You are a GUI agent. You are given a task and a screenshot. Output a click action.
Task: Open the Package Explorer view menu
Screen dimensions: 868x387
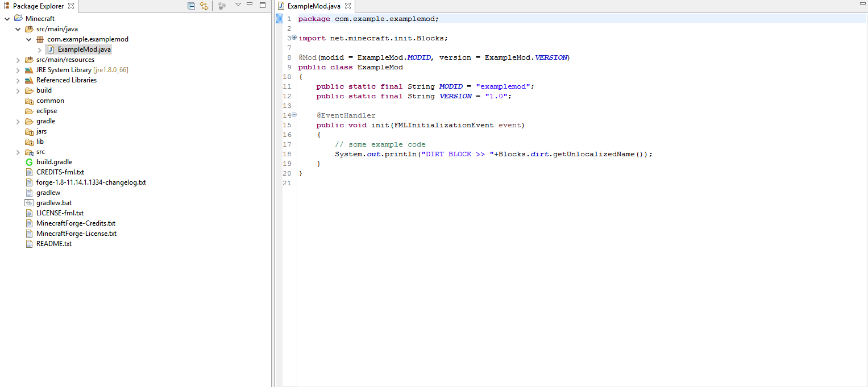(x=238, y=5)
